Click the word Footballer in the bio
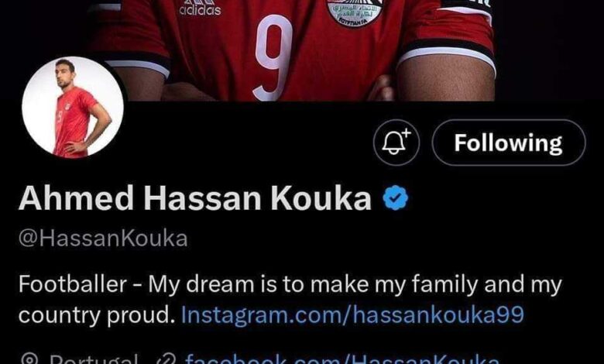Screen dimensions: 604x364 [73, 284]
